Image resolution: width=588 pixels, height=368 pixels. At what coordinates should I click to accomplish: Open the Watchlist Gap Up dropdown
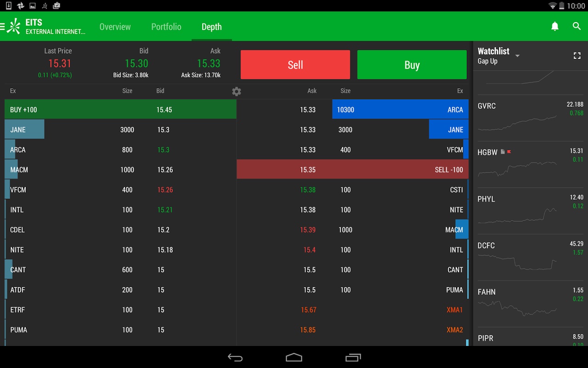(517, 56)
